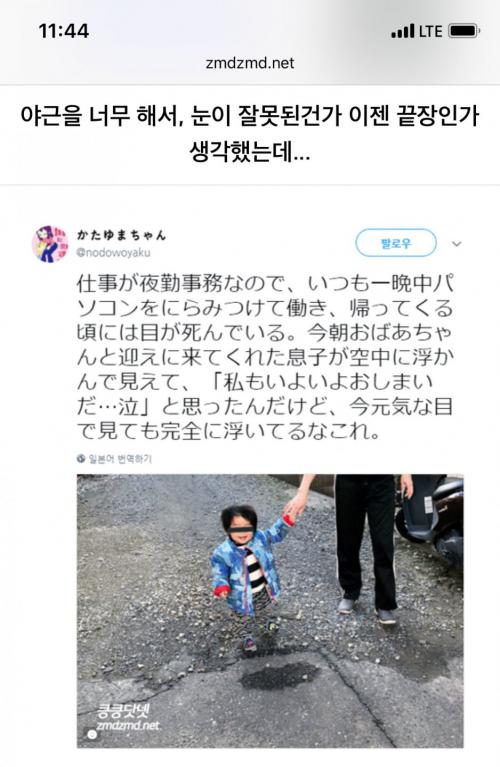Image resolution: width=500 pixels, height=767 pixels.
Task: Expand the tweet options chevron
Action: 456,243
